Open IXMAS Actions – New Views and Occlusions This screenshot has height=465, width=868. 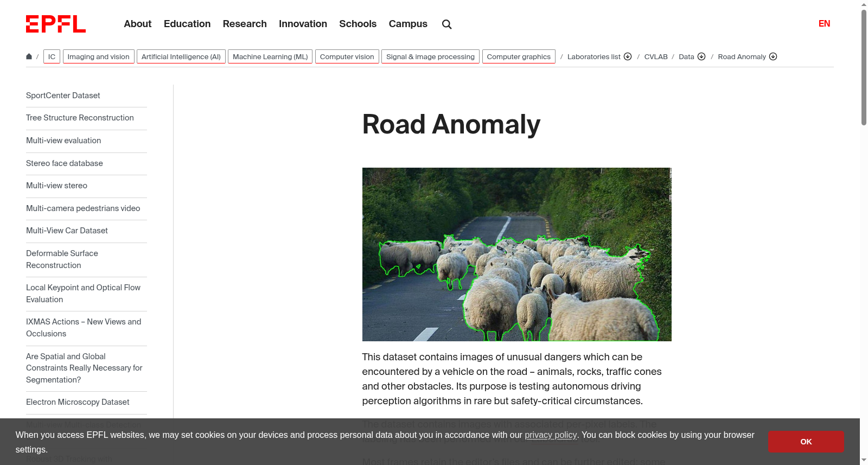pos(84,328)
